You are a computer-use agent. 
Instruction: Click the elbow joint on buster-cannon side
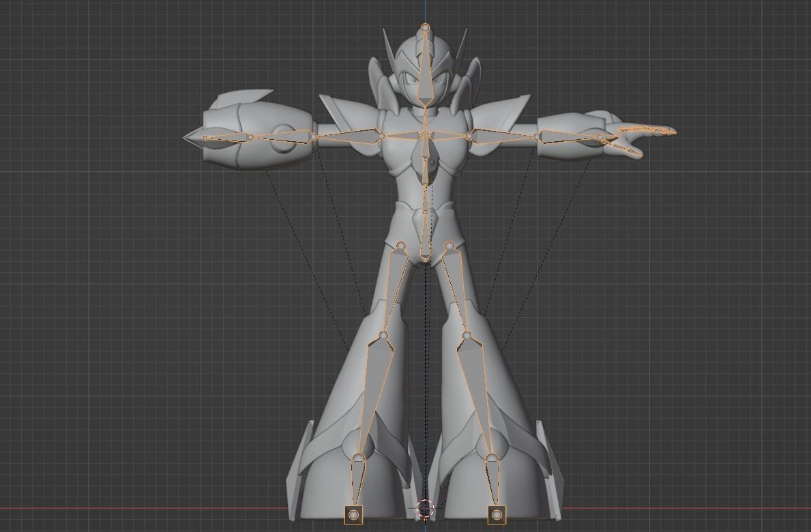(314, 136)
